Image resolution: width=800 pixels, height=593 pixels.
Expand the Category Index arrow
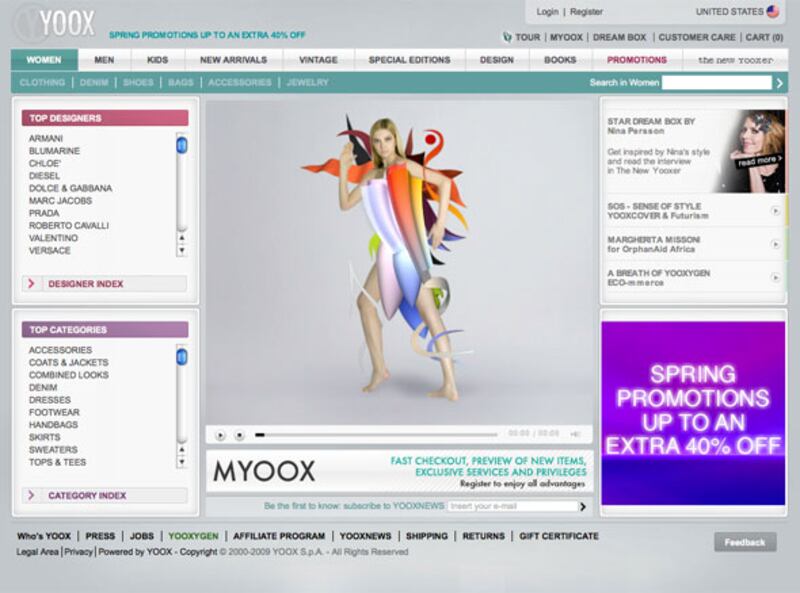pos(32,495)
